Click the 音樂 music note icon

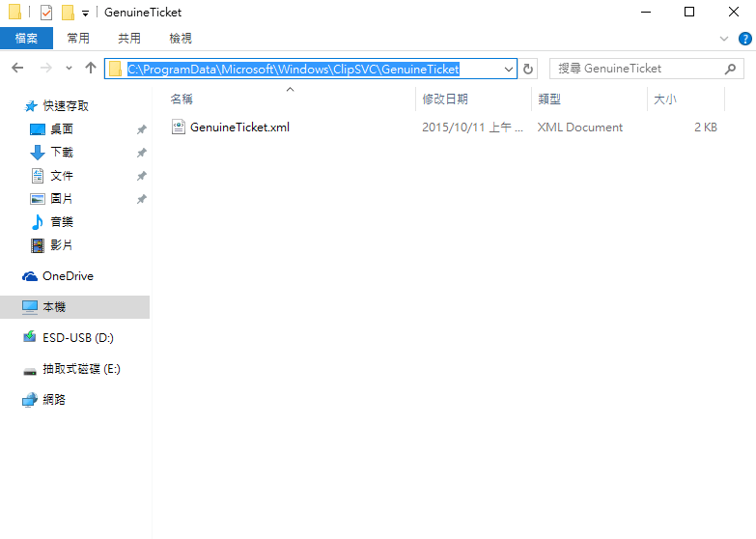(37, 222)
